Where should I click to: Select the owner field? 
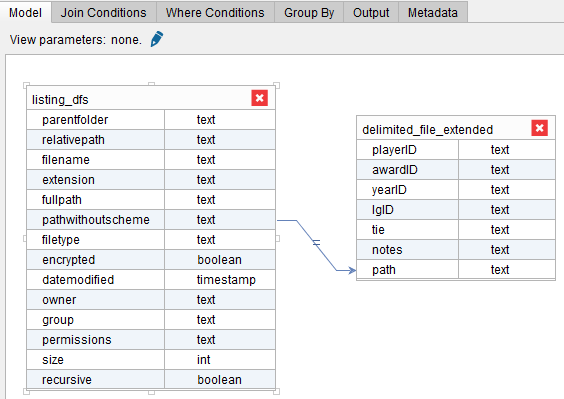(x=96, y=300)
